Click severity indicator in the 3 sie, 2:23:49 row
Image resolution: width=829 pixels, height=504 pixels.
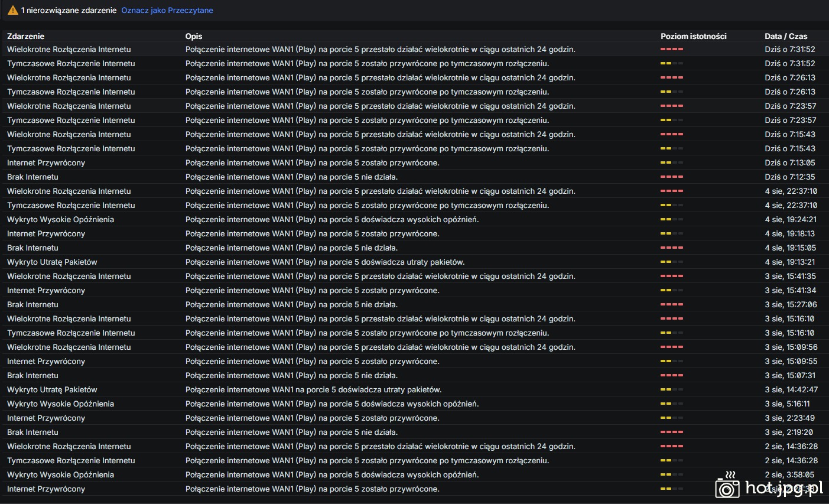672,418
